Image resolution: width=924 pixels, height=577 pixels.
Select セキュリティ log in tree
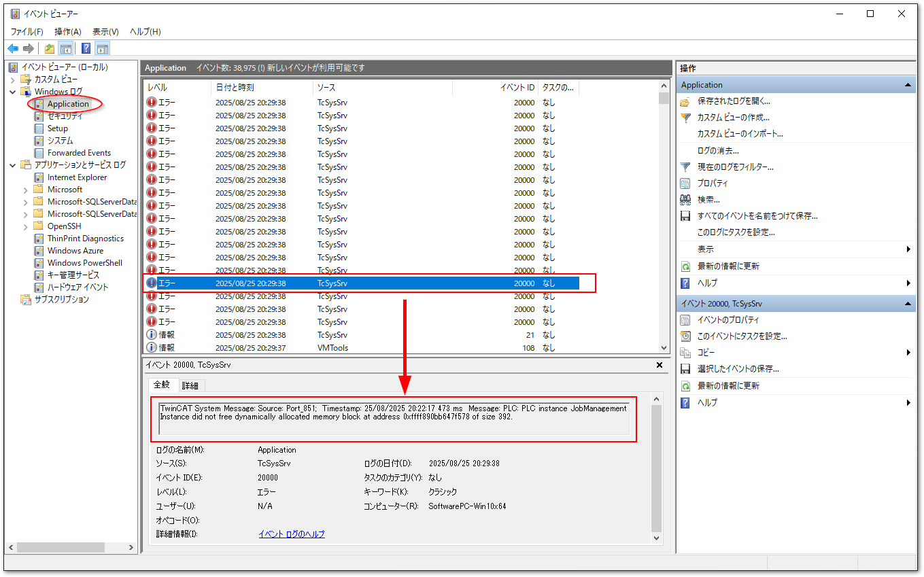tap(65, 116)
